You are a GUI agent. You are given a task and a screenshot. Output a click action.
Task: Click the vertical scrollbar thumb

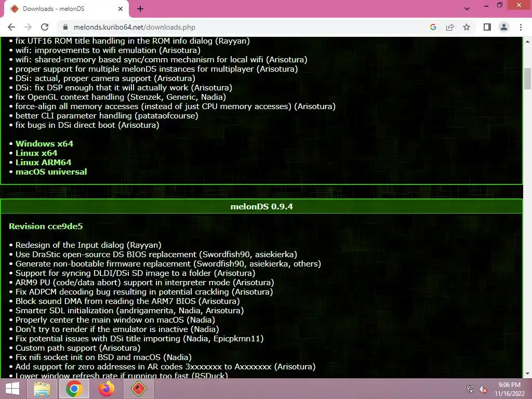527,78
